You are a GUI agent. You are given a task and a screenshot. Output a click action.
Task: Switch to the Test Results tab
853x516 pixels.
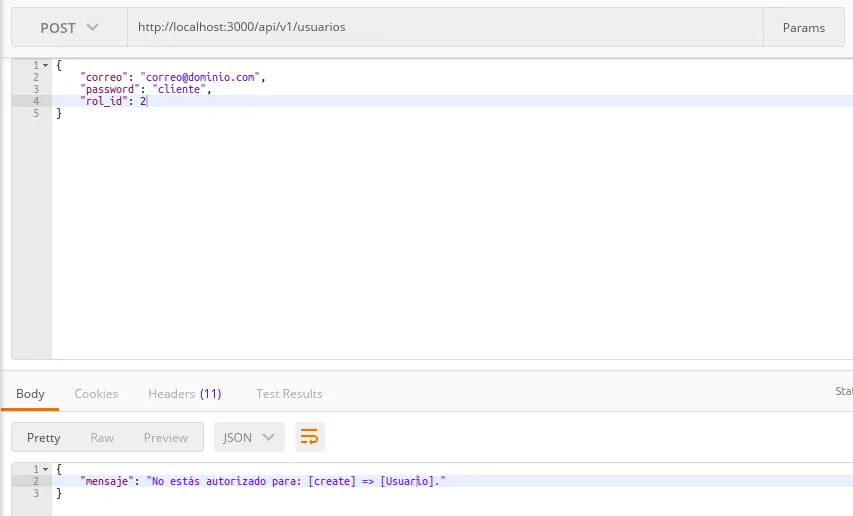click(x=289, y=394)
